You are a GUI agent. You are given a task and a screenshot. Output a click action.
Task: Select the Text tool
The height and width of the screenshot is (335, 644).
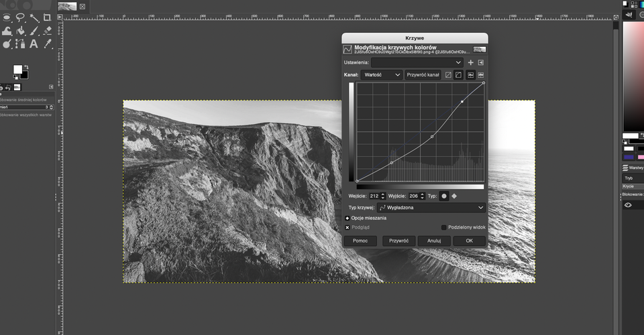(x=34, y=44)
